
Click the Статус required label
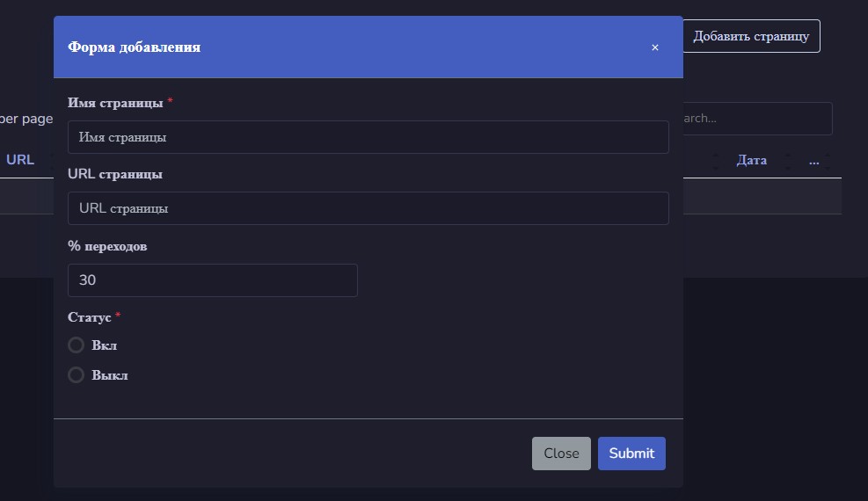point(89,317)
